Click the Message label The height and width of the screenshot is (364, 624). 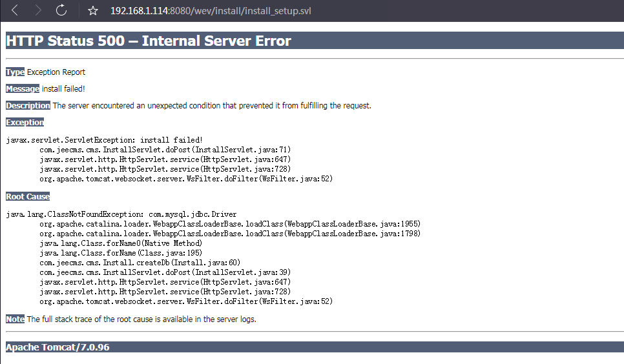click(x=23, y=88)
